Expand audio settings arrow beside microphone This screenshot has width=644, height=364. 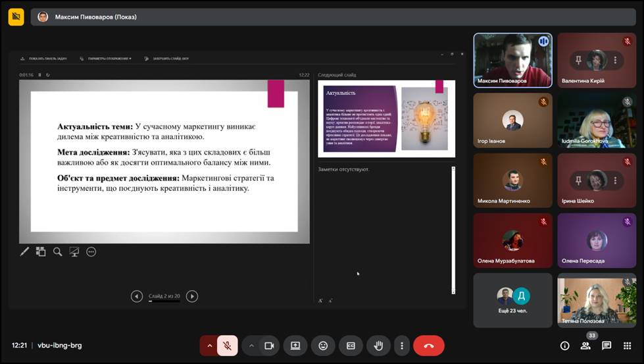(x=210, y=346)
